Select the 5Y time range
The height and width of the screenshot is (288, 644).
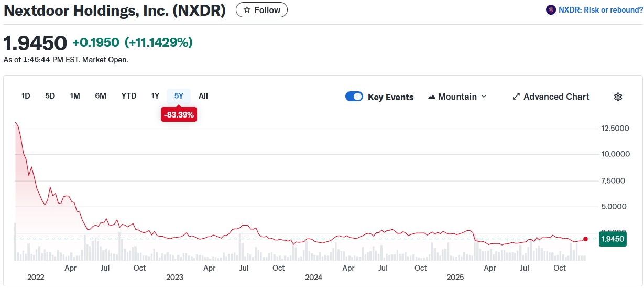[x=179, y=95]
